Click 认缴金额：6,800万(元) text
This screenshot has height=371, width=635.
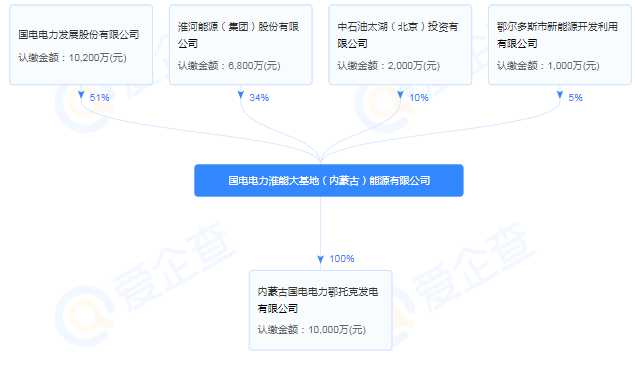click(x=229, y=66)
